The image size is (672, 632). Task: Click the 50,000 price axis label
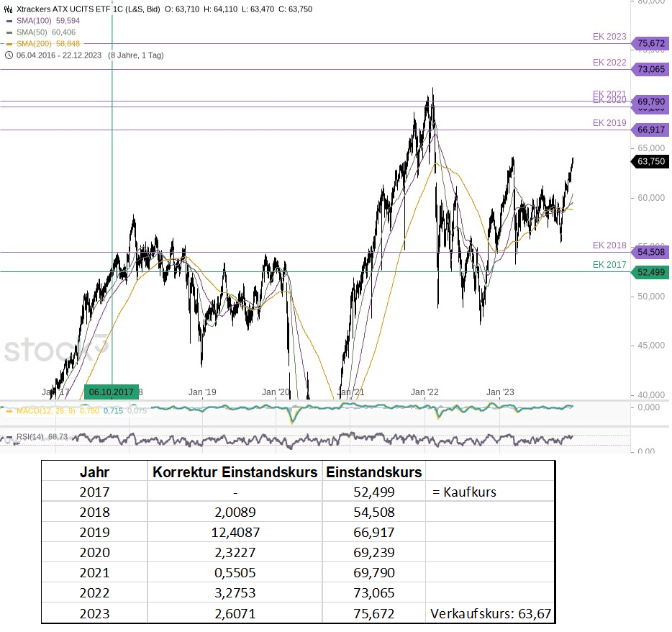click(651, 297)
